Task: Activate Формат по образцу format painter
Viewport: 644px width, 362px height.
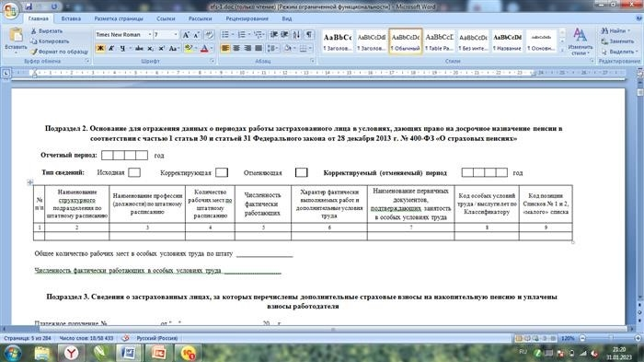Action: [59, 52]
